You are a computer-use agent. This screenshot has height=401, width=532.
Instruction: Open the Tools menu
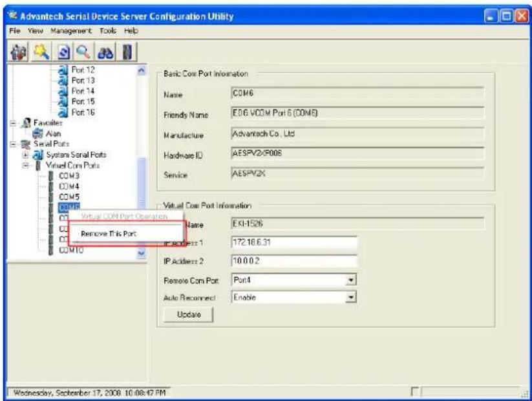tap(107, 31)
